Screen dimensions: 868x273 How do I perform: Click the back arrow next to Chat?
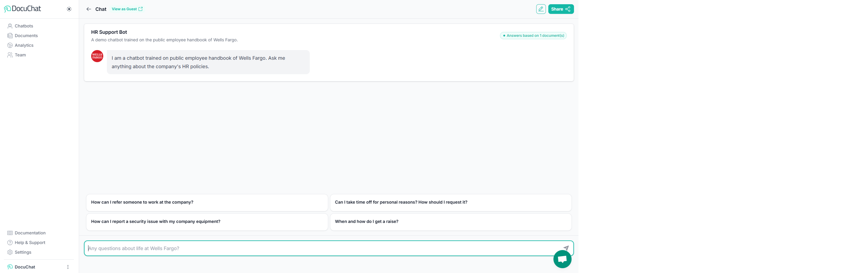(89, 9)
